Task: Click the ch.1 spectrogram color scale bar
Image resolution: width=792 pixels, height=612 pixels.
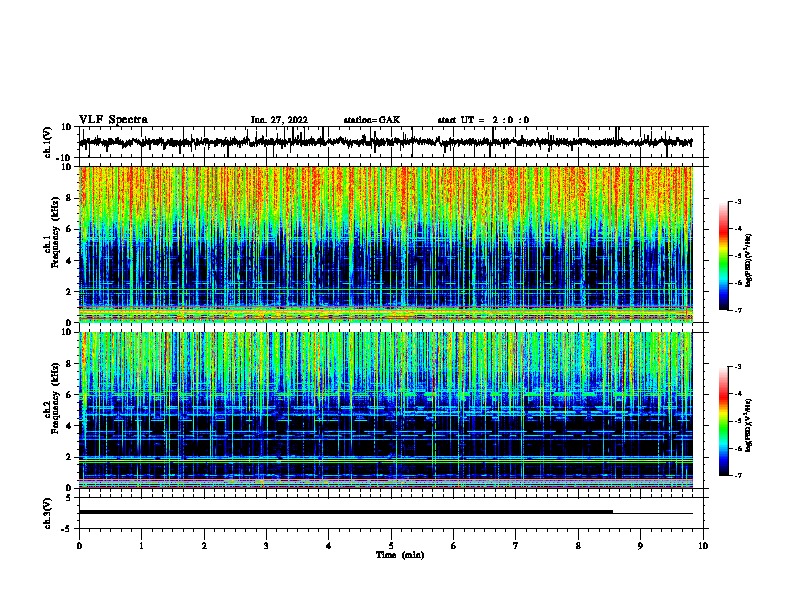Action: pos(724,256)
